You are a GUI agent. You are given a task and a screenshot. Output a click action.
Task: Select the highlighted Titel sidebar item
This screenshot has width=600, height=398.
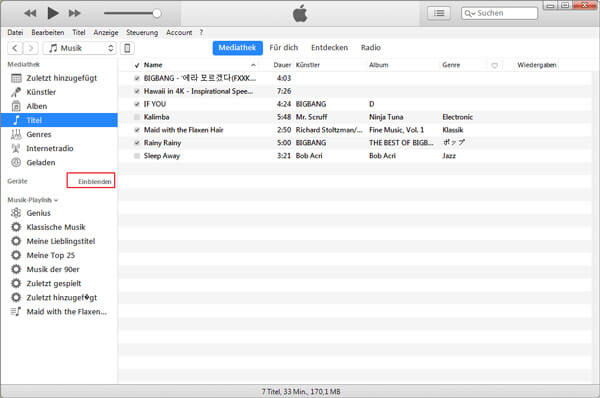click(59, 120)
